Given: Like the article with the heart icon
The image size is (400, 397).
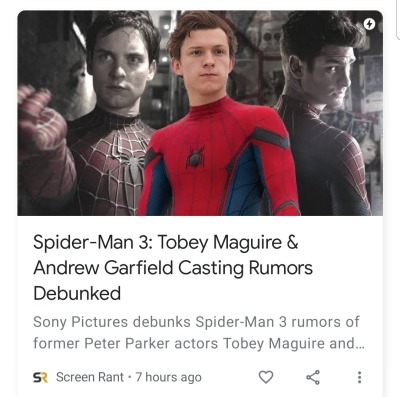Looking at the screenshot, I should pos(266,377).
